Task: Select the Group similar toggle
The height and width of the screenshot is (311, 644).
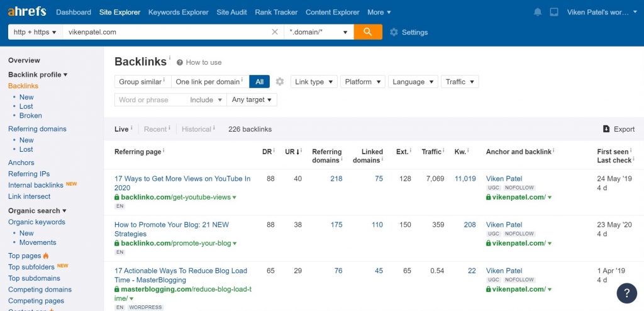Action: [x=142, y=82]
